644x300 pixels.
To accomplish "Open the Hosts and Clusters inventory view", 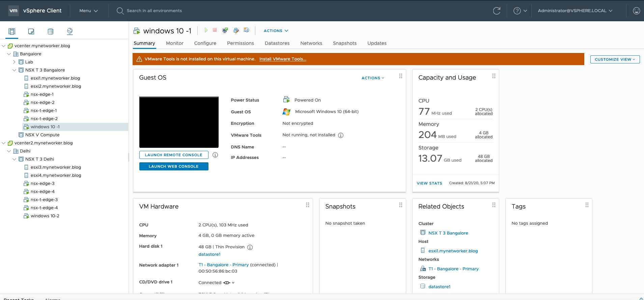I will pos(12,31).
